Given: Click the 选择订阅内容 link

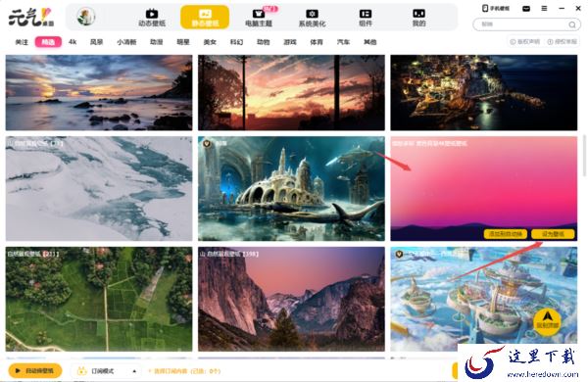Looking at the screenshot, I should (184, 371).
